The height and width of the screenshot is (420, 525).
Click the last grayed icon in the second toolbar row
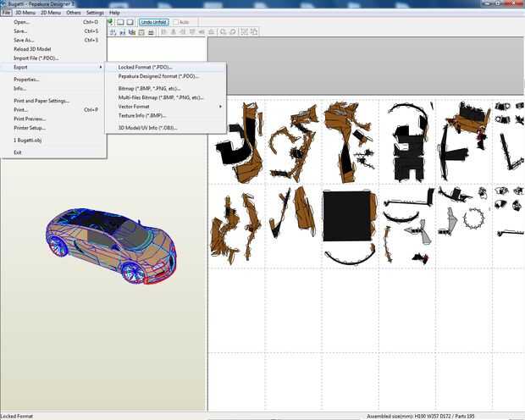pos(254,32)
